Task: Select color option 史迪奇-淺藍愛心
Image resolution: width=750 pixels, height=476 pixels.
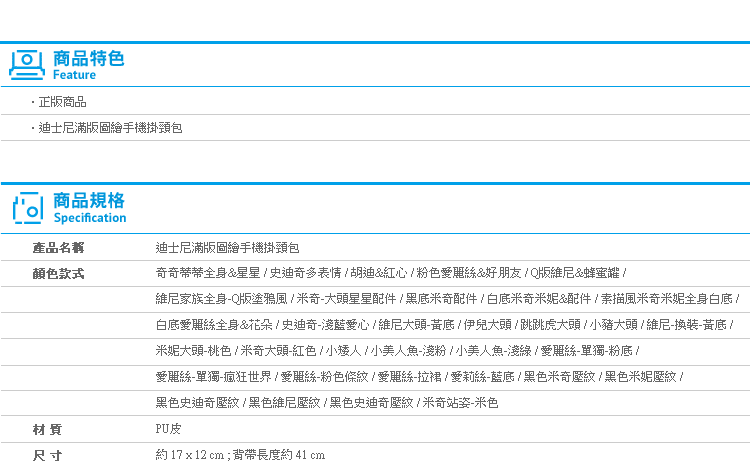Action: coord(325,325)
